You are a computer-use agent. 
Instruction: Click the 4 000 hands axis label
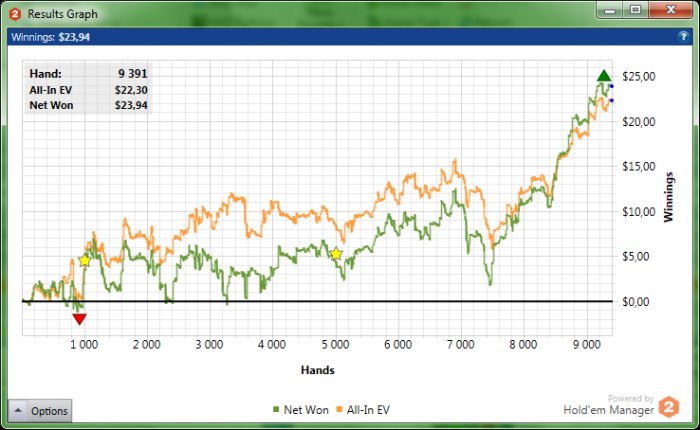pyautogui.click(x=272, y=345)
